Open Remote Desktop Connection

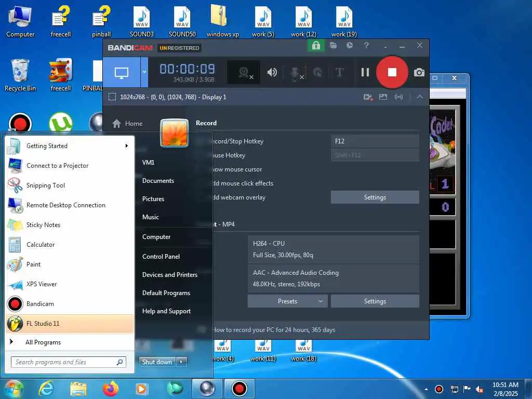[70, 205]
